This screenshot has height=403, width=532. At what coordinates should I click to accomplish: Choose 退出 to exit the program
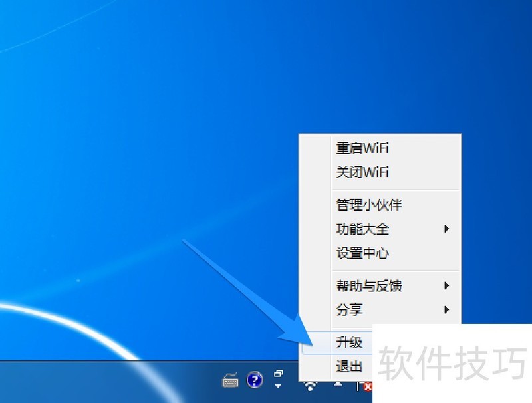coord(349,366)
